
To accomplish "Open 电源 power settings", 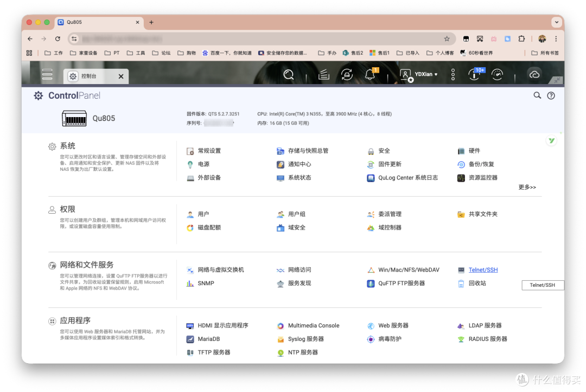I will click(x=198, y=164).
